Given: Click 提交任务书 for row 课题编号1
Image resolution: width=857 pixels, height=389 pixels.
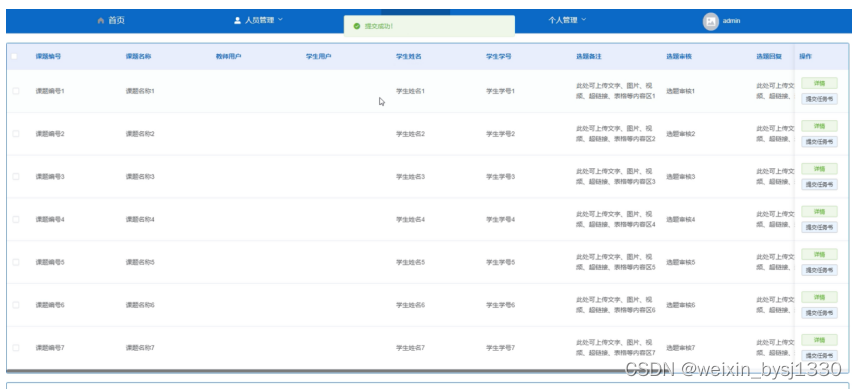Looking at the screenshot, I should tap(819, 99).
